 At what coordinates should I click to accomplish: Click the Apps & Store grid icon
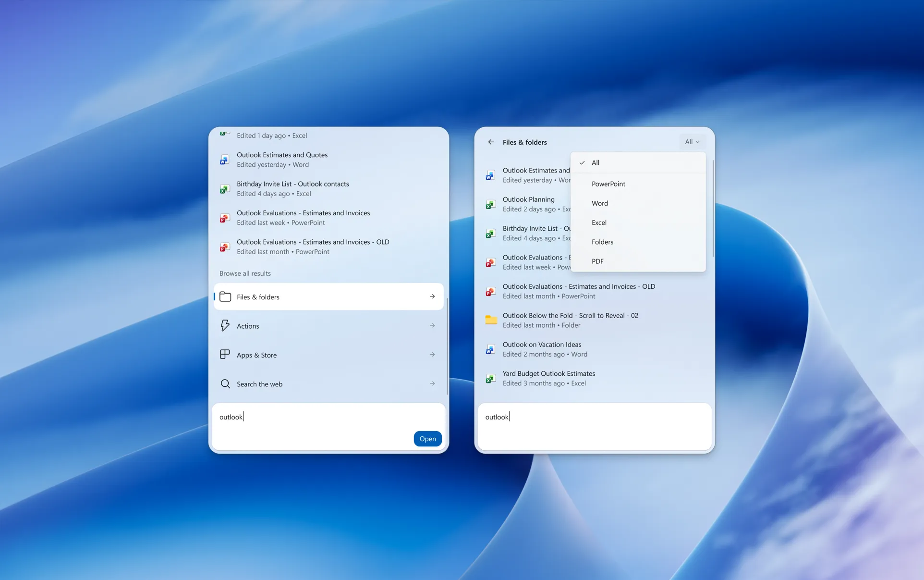pos(225,354)
